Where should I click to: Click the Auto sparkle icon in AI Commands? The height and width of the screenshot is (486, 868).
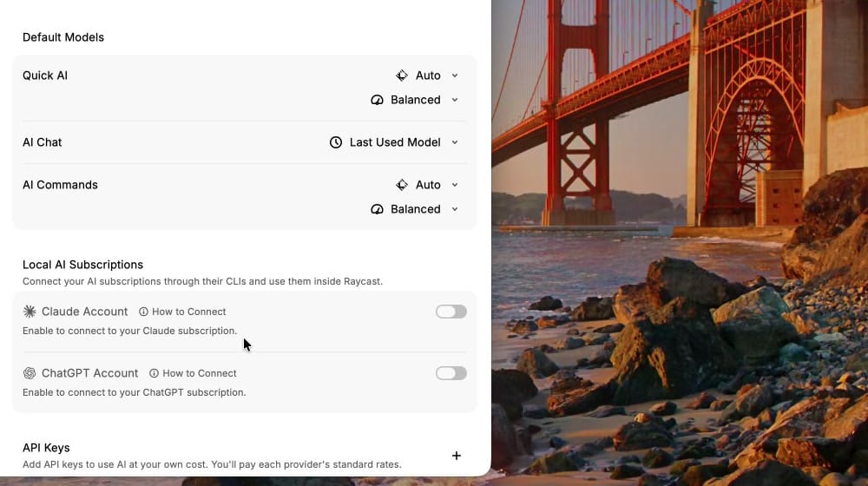(402, 185)
